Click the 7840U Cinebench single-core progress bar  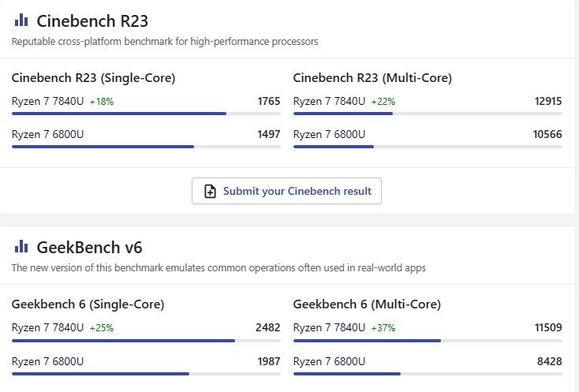pyautogui.click(x=146, y=114)
